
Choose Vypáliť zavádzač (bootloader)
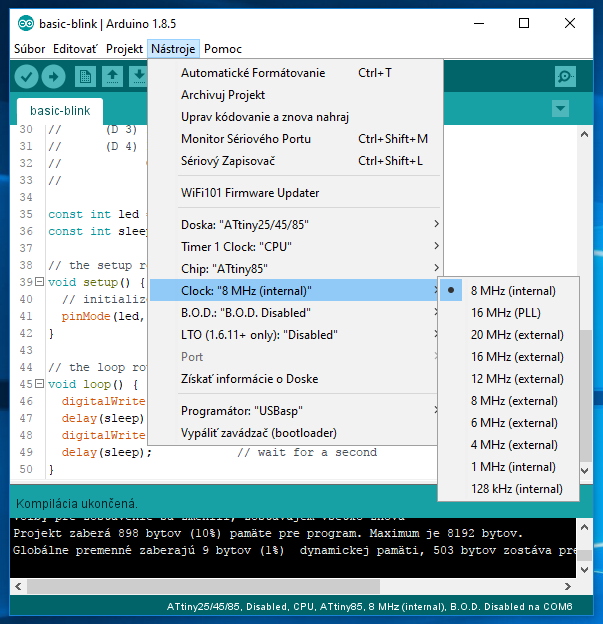pyautogui.click(x=294, y=433)
